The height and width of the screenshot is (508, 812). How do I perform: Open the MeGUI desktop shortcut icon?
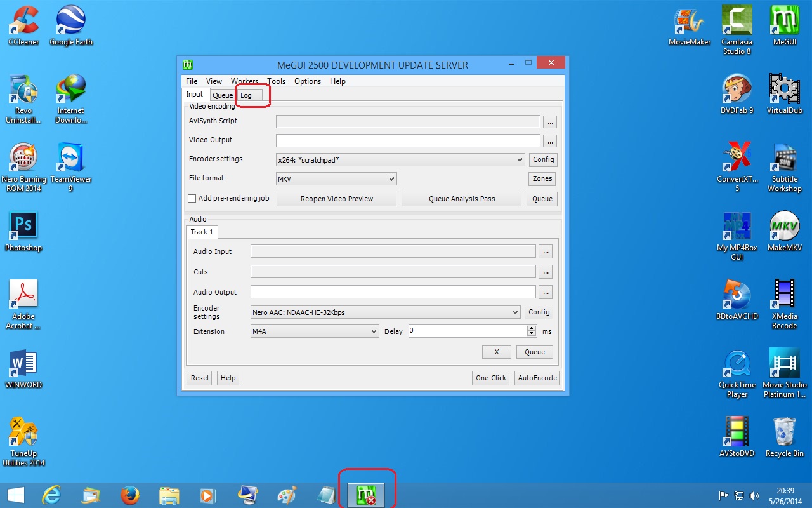point(784,22)
